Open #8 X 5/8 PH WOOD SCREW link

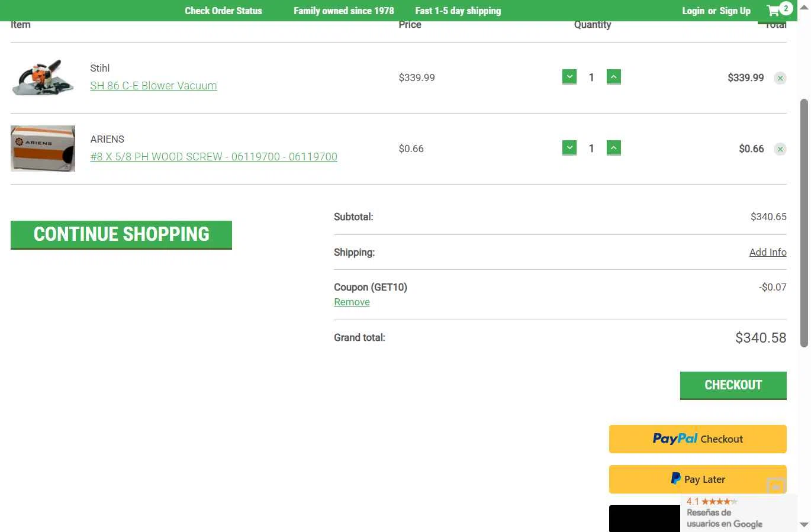[x=214, y=157]
